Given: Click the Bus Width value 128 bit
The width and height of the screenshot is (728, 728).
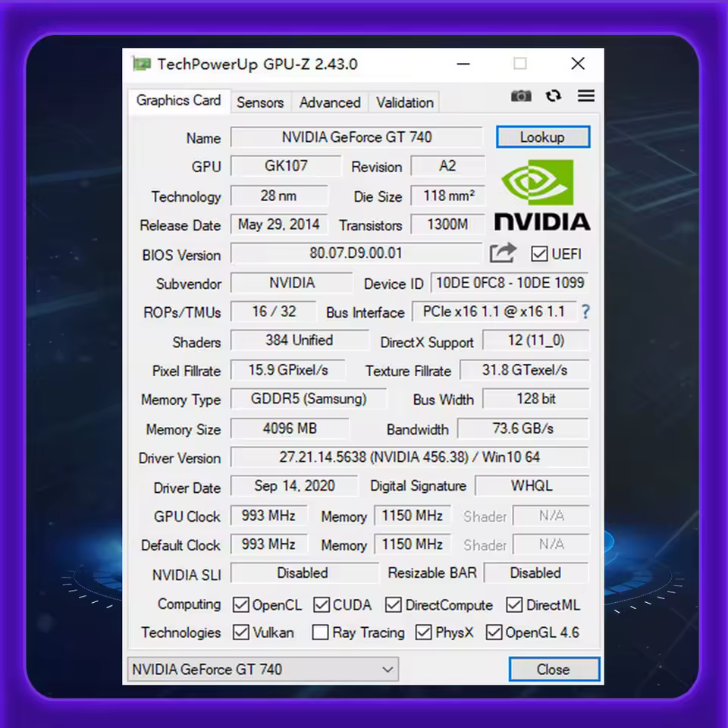Looking at the screenshot, I should click(x=536, y=399).
